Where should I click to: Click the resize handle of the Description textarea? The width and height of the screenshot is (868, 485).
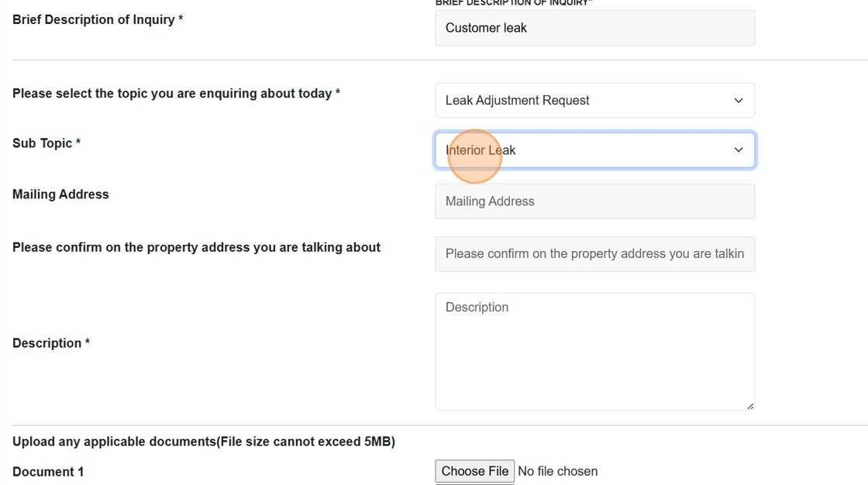pos(749,405)
